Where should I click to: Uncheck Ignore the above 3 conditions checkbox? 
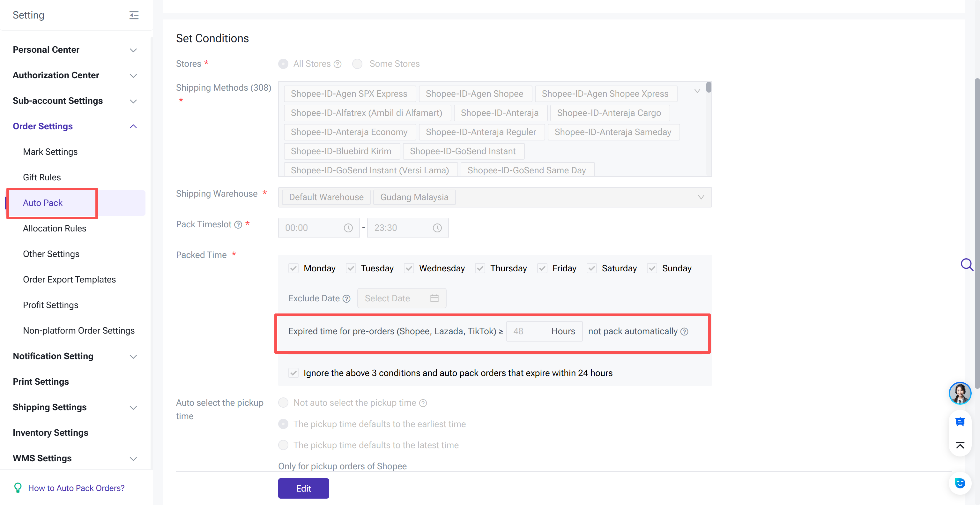coord(293,373)
